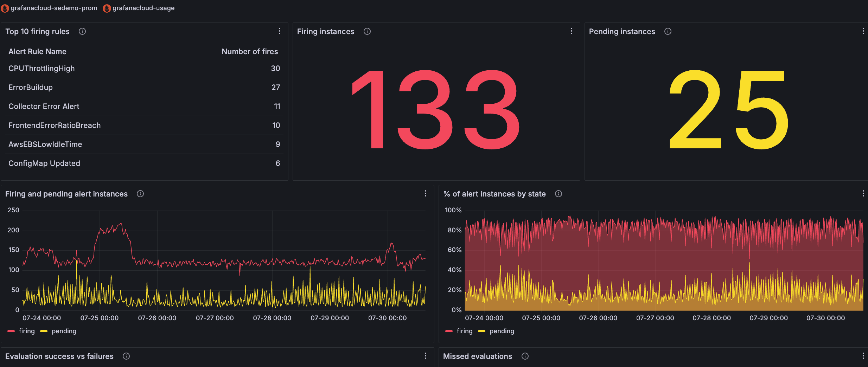
Task: Open the info tooltip for % of alert instances by state
Action: click(559, 194)
